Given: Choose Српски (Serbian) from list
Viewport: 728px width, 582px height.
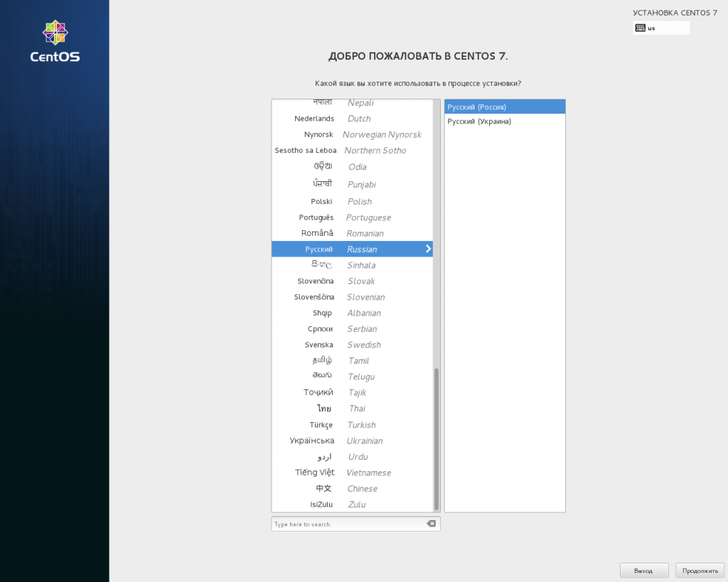Looking at the screenshot, I should click(352, 329).
